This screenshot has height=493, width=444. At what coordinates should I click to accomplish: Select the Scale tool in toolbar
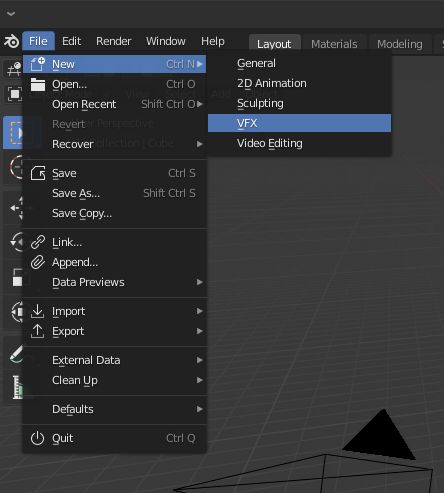point(17,277)
